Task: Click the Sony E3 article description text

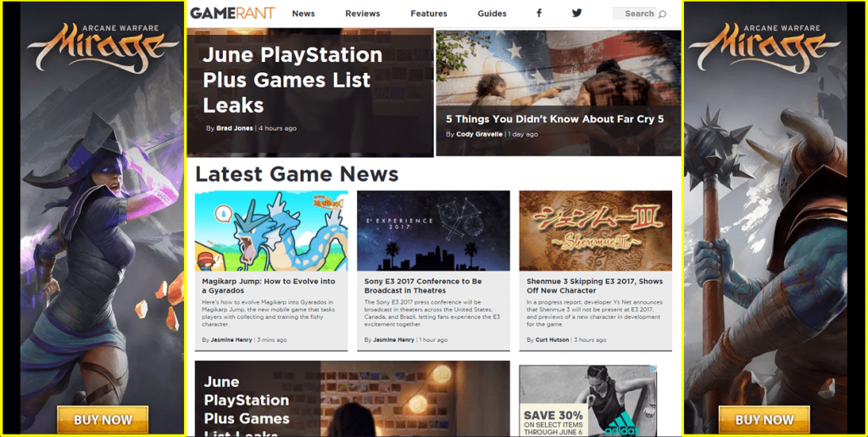Action: (x=431, y=313)
